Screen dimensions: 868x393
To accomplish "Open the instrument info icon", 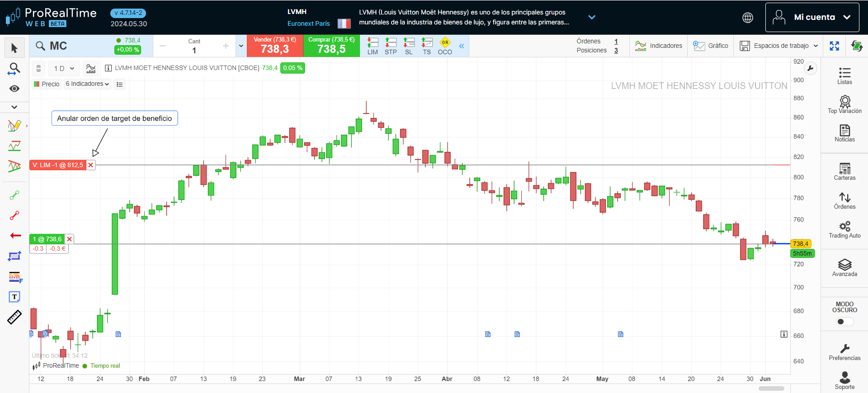I will click(x=108, y=68).
